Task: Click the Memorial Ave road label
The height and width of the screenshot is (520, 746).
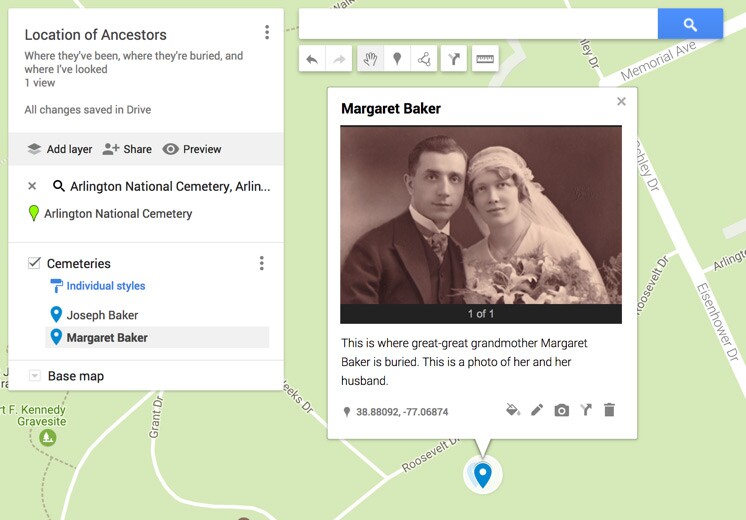Action: tap(658, 61)
